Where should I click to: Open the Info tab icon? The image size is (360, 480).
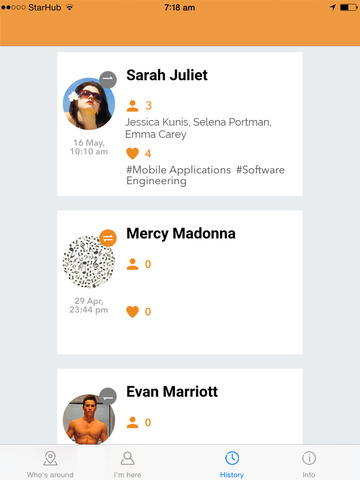(x=309, y=458)
